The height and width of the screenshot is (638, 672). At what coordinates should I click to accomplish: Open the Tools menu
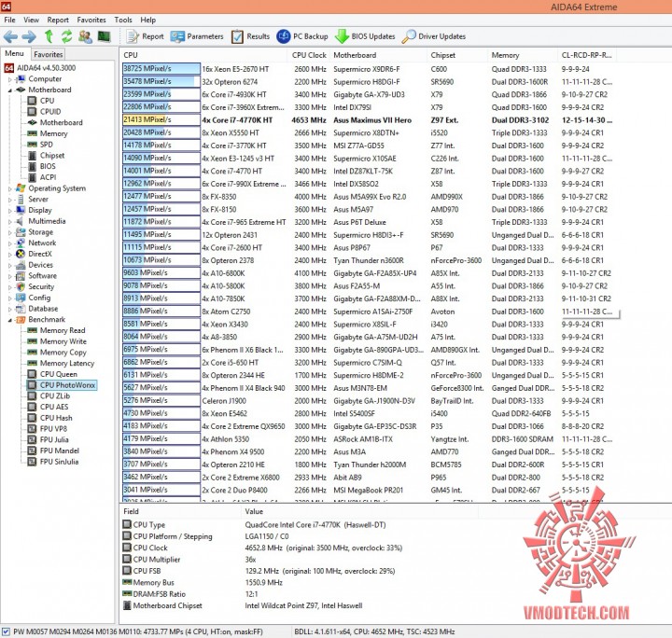tap(123, 20)
